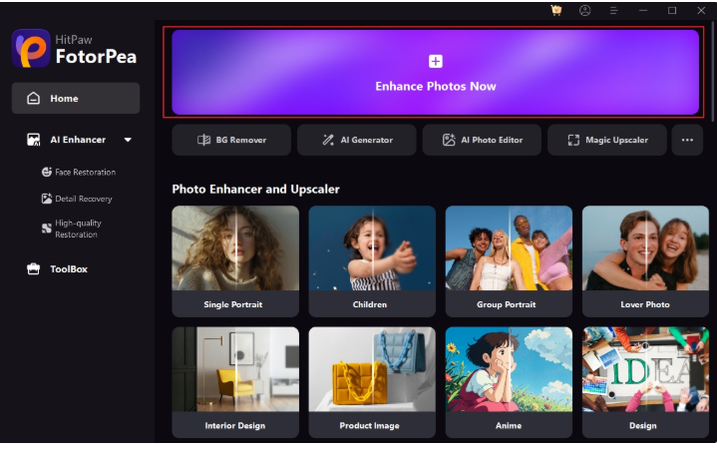Launch the Magic Upscaler tool
The width and height of the screenshot is (717, 450).
607,140
